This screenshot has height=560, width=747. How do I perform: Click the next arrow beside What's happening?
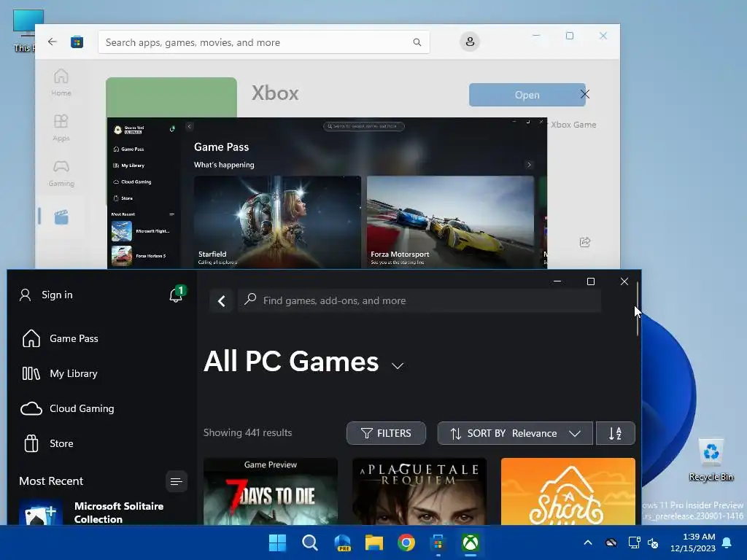[529, 165]
